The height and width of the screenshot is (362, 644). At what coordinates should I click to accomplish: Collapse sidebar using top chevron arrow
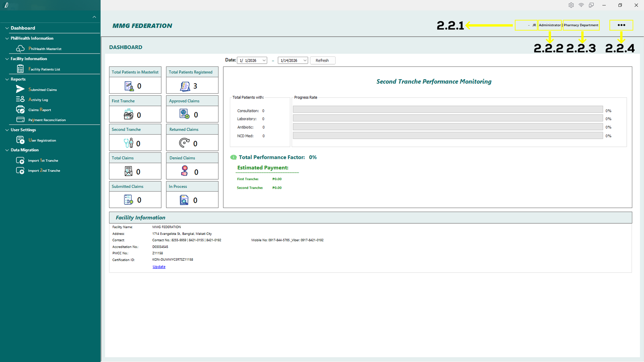point(94,17)
